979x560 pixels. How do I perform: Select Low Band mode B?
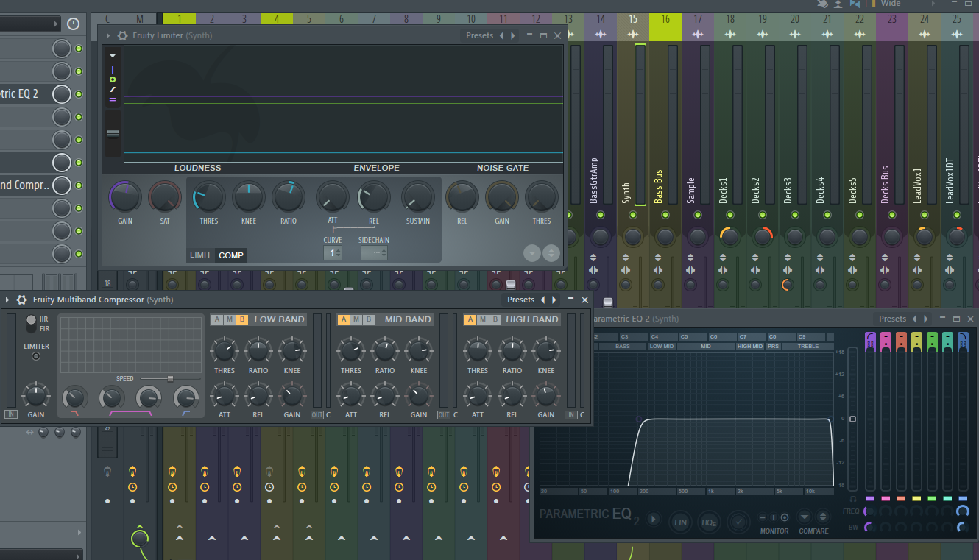click(x=242, y=319)
